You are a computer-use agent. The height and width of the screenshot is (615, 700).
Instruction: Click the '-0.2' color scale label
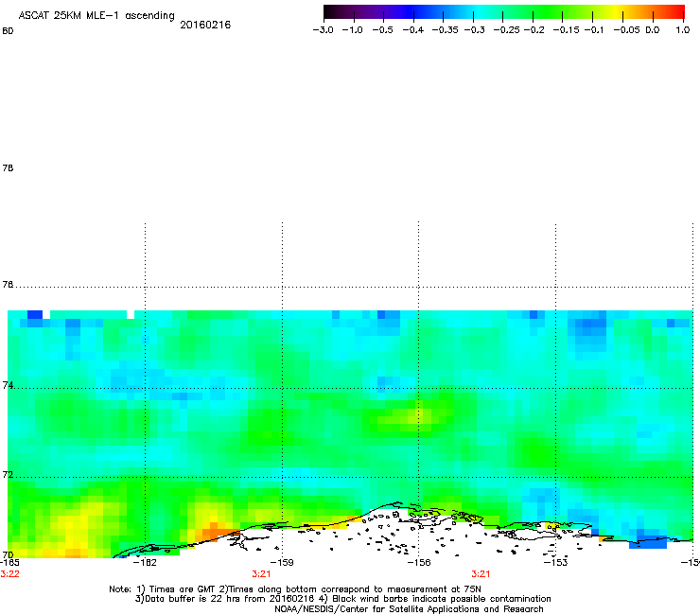click(x=534, y=30)
